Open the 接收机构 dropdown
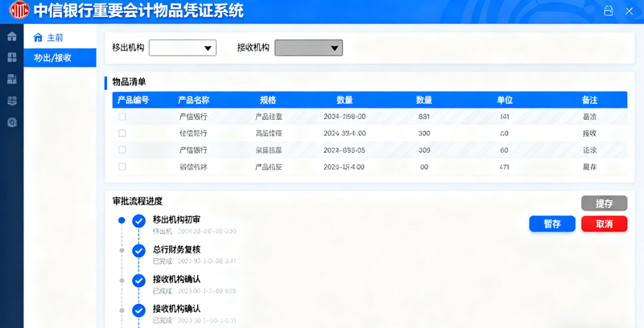This screenshot has width=644, height=328. click(x=308, y=48)
